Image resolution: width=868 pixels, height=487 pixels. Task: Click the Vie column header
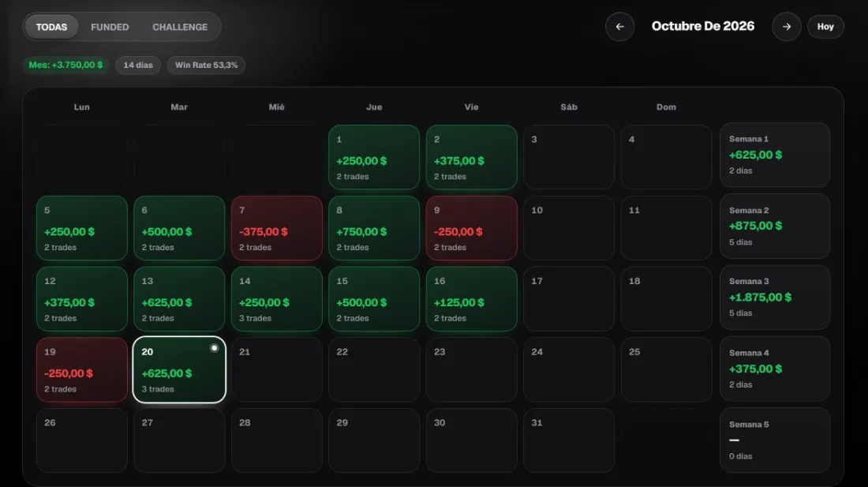tap(471, 107)
